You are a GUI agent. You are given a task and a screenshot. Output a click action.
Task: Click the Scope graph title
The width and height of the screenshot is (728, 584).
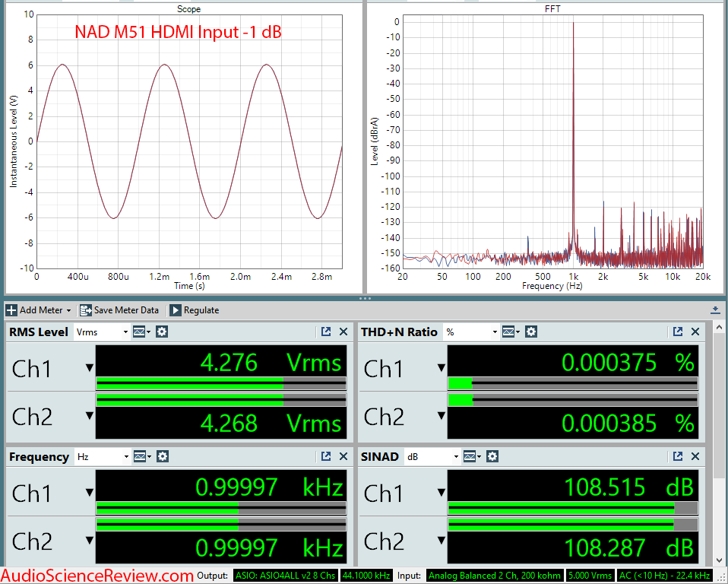pyautogui.click(x=188, y=9)
